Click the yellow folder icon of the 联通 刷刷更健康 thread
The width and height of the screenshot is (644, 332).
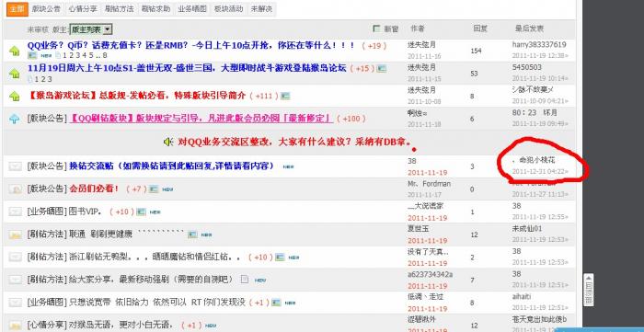click(16, 235)
